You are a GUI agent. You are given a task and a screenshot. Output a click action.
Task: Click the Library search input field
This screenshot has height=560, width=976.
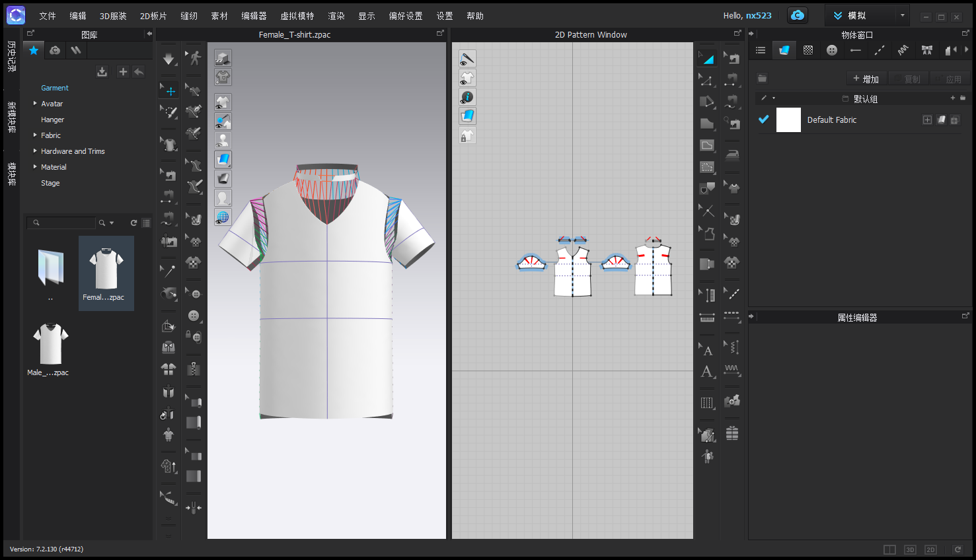coord(62,223)
